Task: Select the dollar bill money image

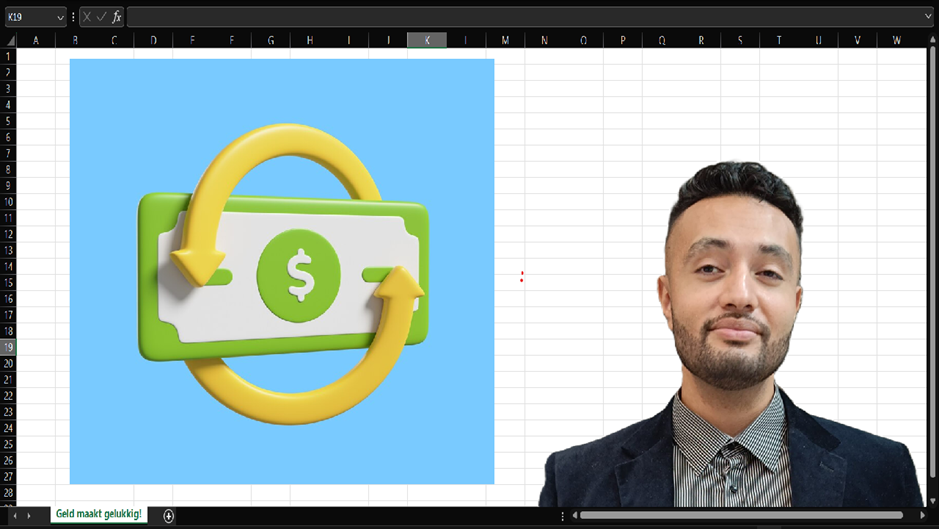Action: coord(281,271)
